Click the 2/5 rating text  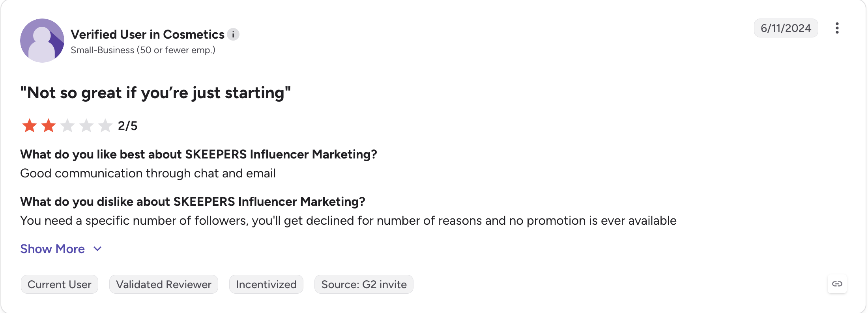coord(127,126)
